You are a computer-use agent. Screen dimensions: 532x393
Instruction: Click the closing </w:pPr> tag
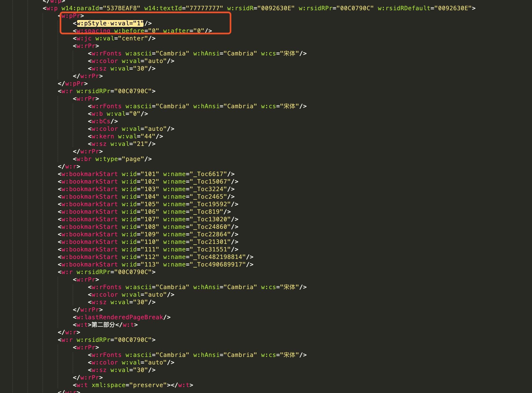tap(73, 84)
